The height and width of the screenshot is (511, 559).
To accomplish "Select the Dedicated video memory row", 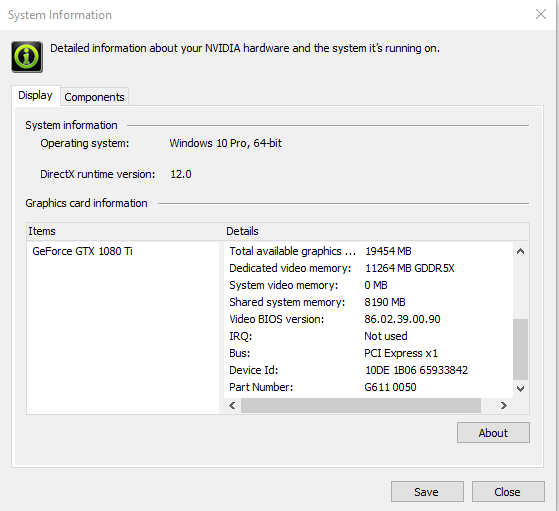I will click(x=368, y=268).
